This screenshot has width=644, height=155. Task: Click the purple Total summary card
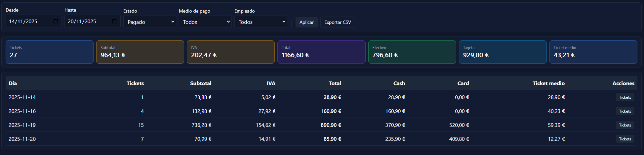click(321, 52)
